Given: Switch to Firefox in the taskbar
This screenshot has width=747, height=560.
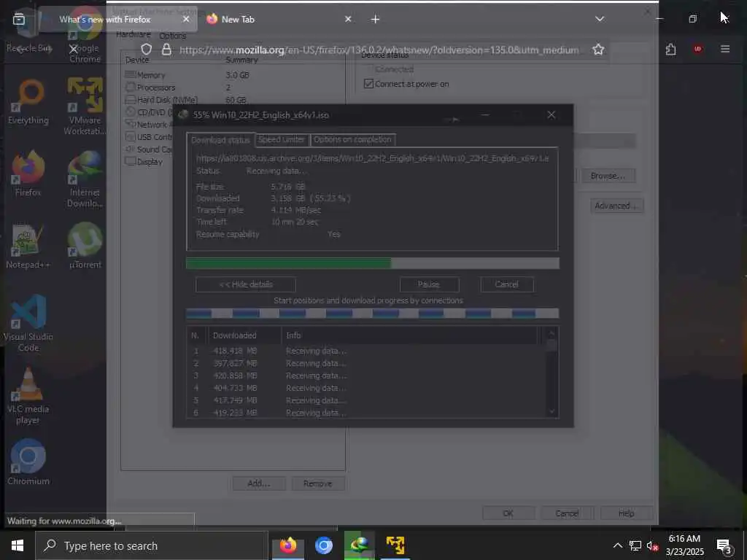Looking at the screenshot, I should point(288,545).
